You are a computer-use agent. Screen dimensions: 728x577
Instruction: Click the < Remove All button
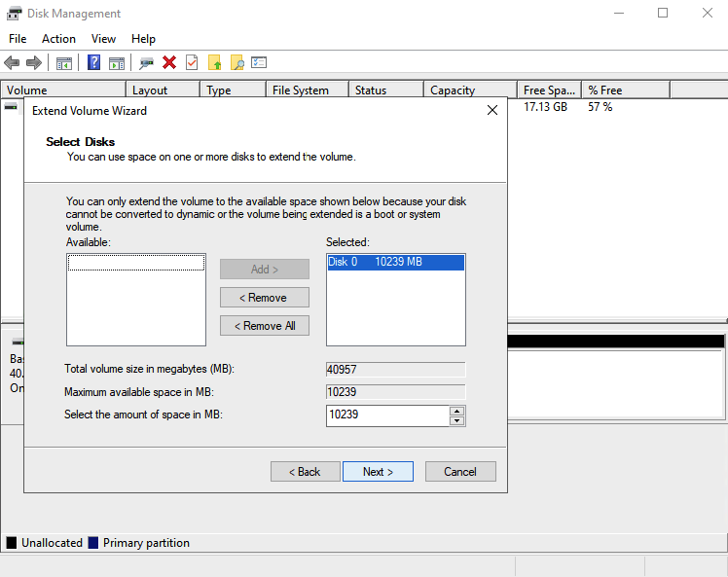coord(265,326)
